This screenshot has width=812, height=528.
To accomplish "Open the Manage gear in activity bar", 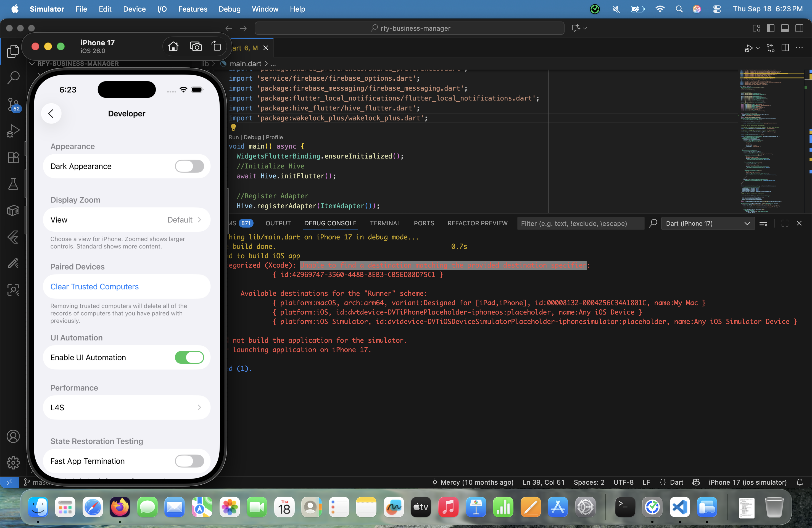I will point(13,463).
